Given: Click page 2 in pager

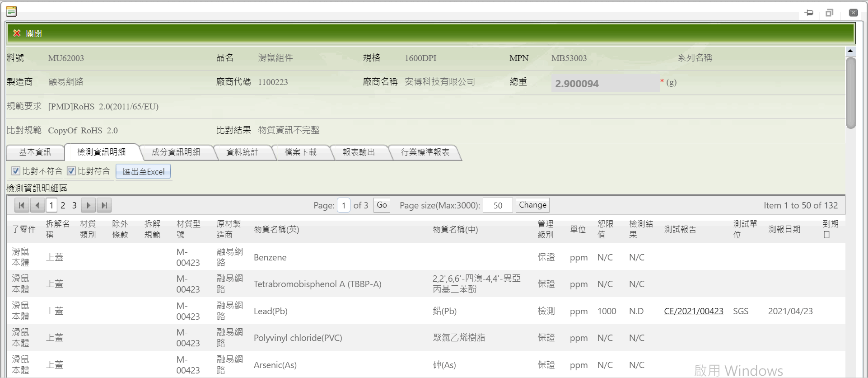Looking at the screenshot, I should click(63, 205).
